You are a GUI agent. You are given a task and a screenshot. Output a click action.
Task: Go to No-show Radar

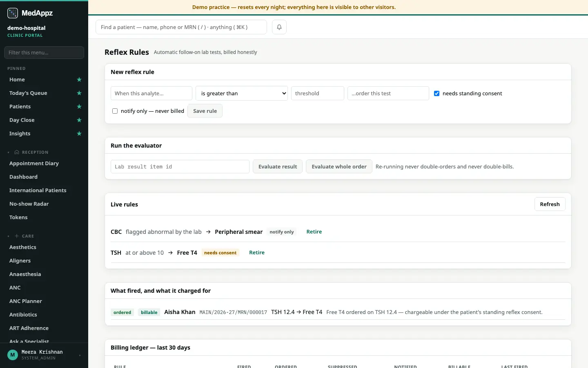coord(29,204)
